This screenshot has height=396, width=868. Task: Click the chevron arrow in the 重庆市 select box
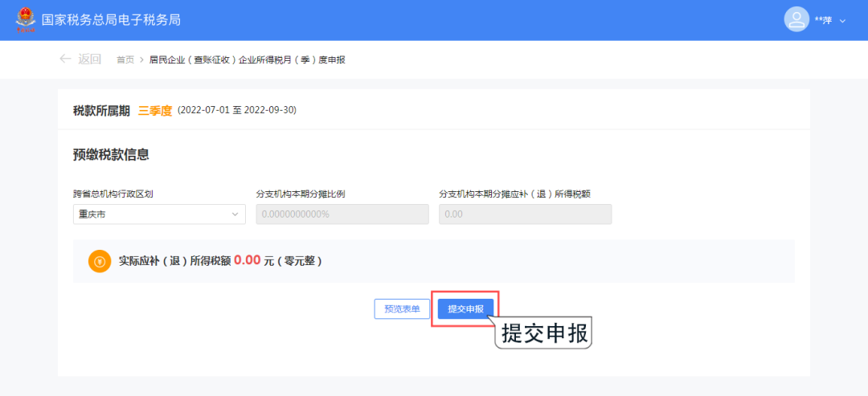click(235, 214)
